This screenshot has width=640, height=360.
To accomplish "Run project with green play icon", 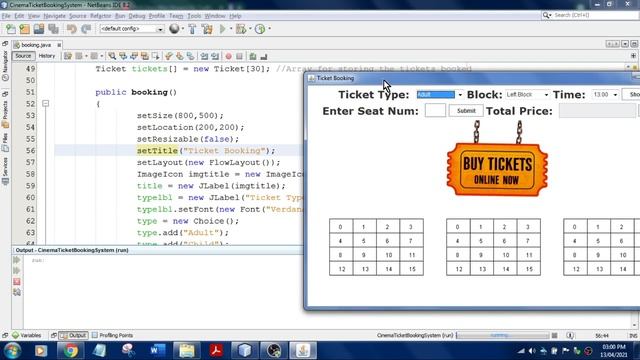I will coord(223,29).
